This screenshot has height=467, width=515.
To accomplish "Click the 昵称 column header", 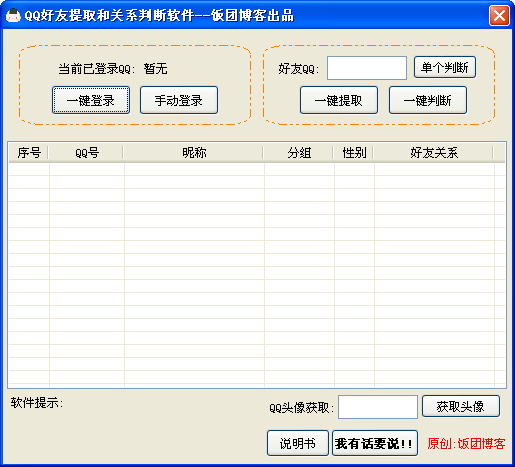I will click(194, 153).
